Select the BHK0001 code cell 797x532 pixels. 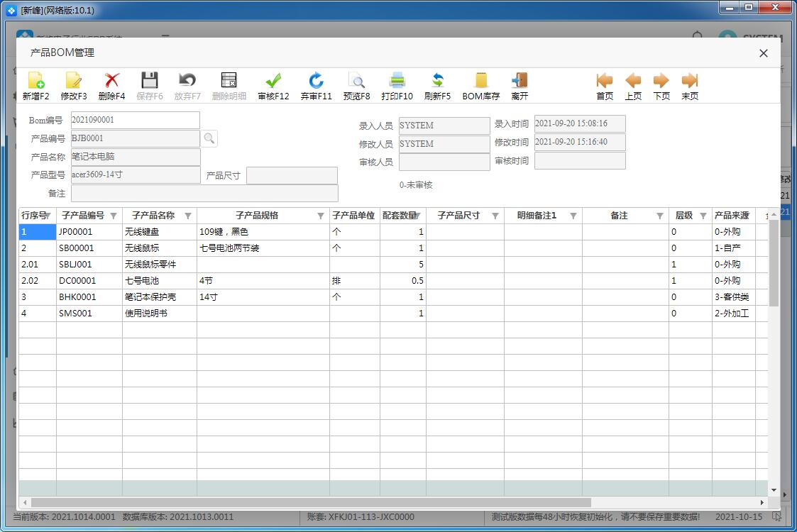[x=89, y=297]
